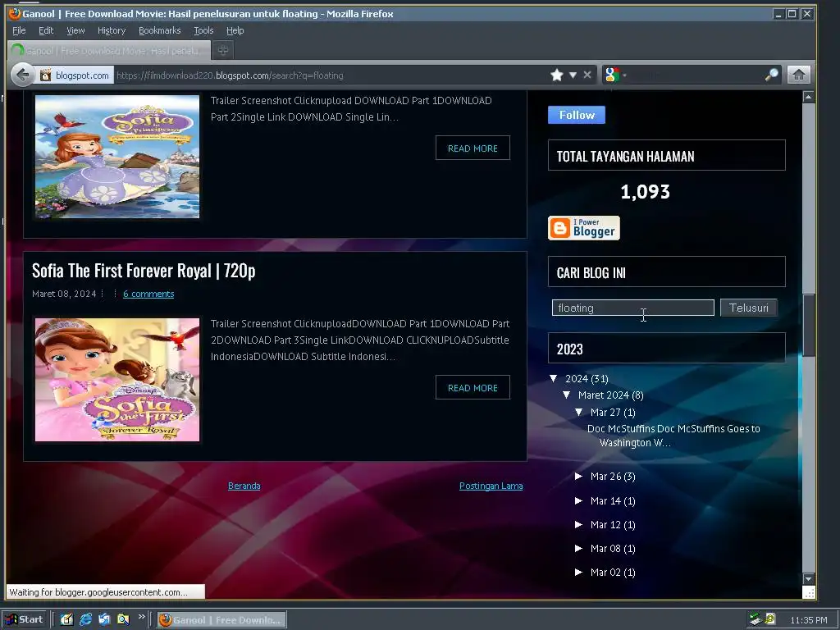Open the View menu
This screenshot has height=630, width=840.
click(x=75, y=30)
